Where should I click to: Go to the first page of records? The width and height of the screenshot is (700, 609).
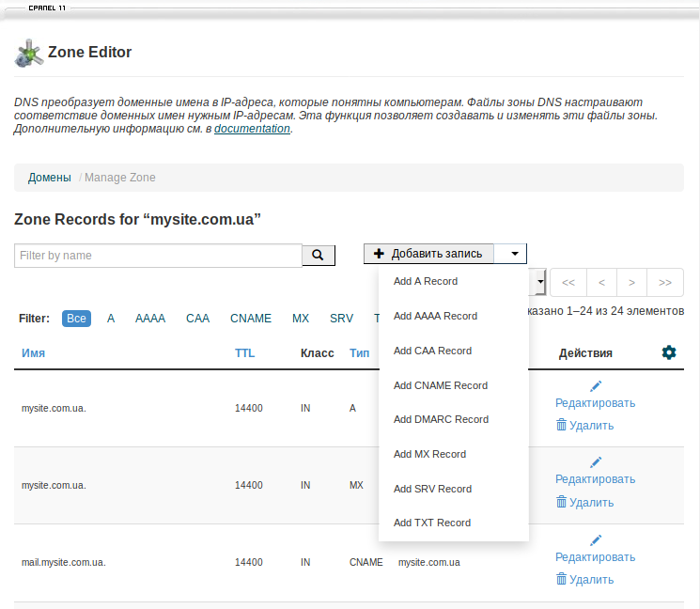click(x=568, y=282)
